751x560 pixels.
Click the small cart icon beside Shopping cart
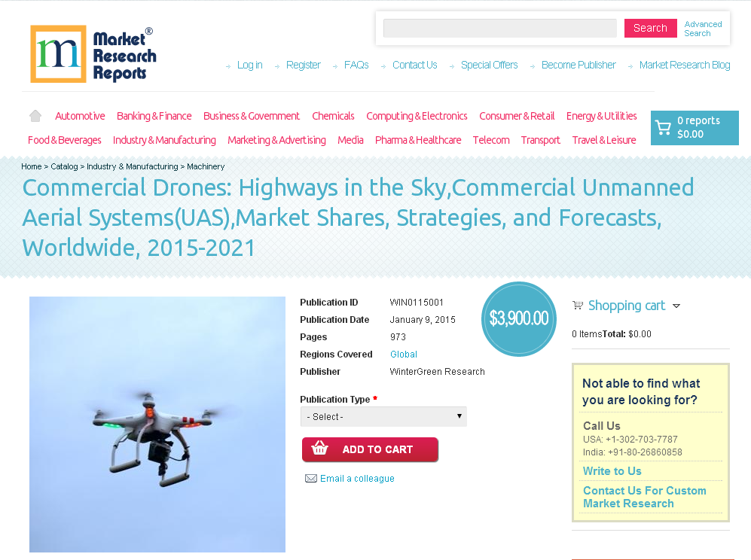578,304
